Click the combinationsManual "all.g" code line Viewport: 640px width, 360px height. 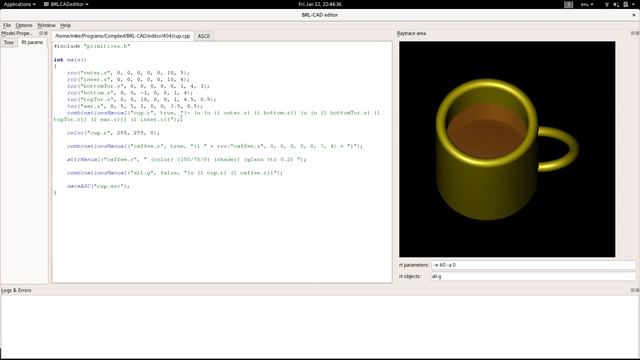click(175, 173)
